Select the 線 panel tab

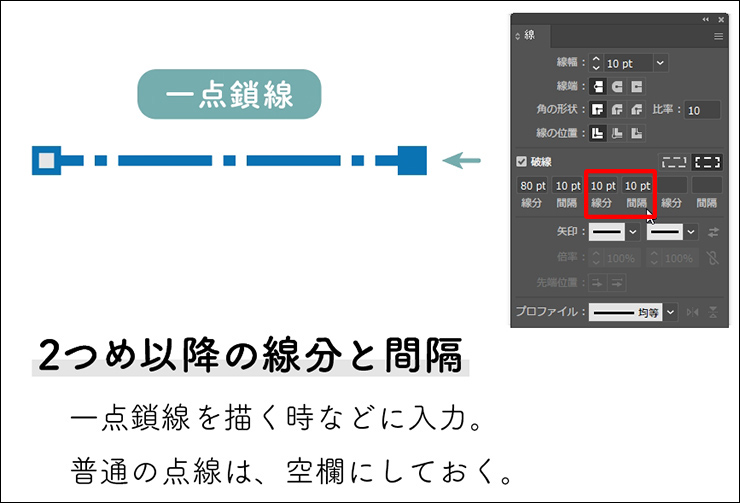tap(529, 36)
